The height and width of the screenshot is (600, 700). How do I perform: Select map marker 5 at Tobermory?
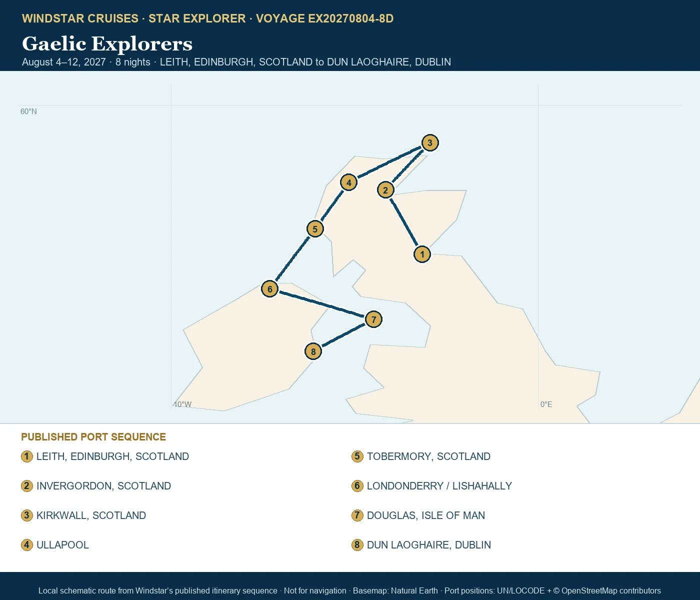[x=314, y=229]
